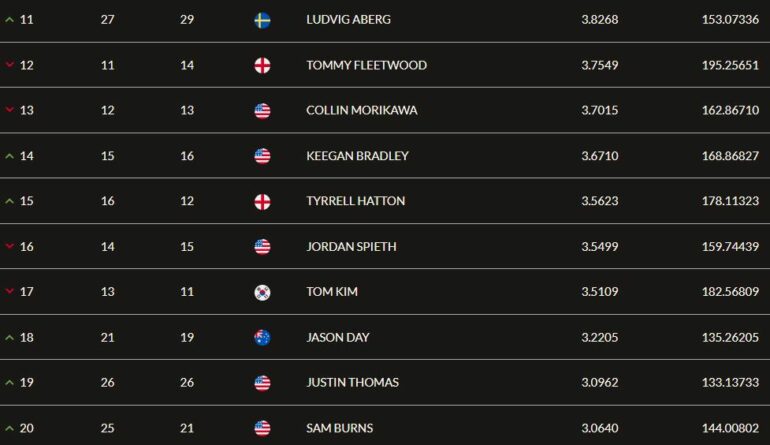
Task: Open Justin Thomas player page
Action: (353, 382)
